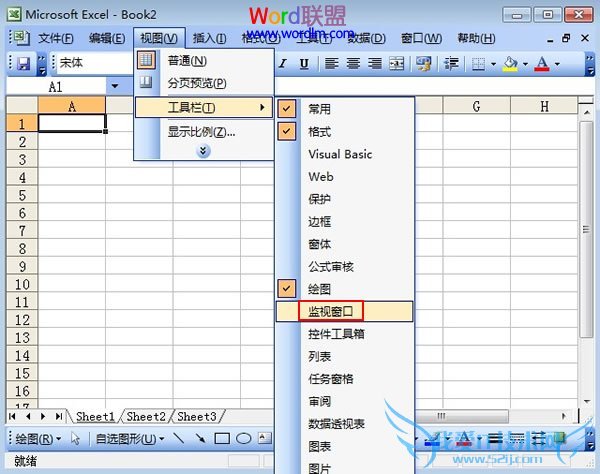This screenshot has height=474, width=600.
Task: Open Fill Color dropdown arrow
Action: (525, 64)
